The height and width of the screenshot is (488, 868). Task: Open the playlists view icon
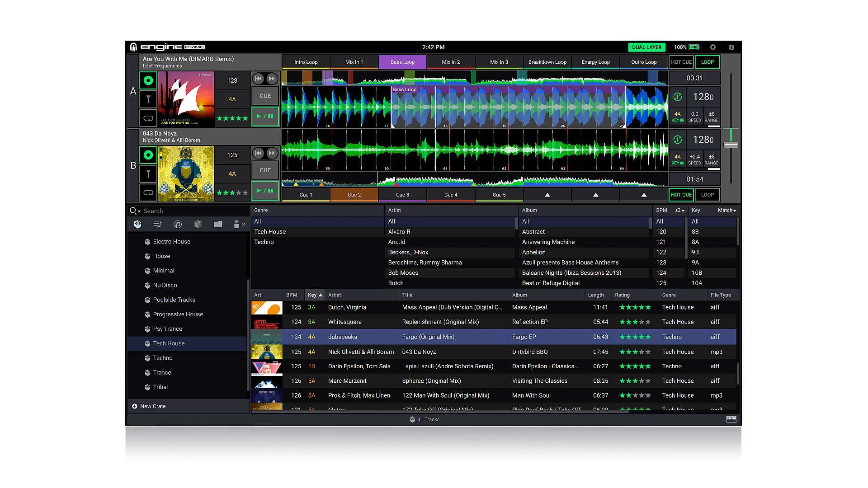[x=157, y=224]
